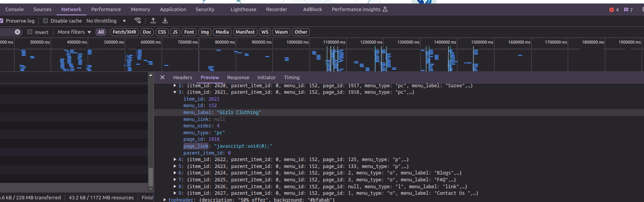Expand JSON item 2 Saree
The image size is (644, 202).
tap(175, 86)
